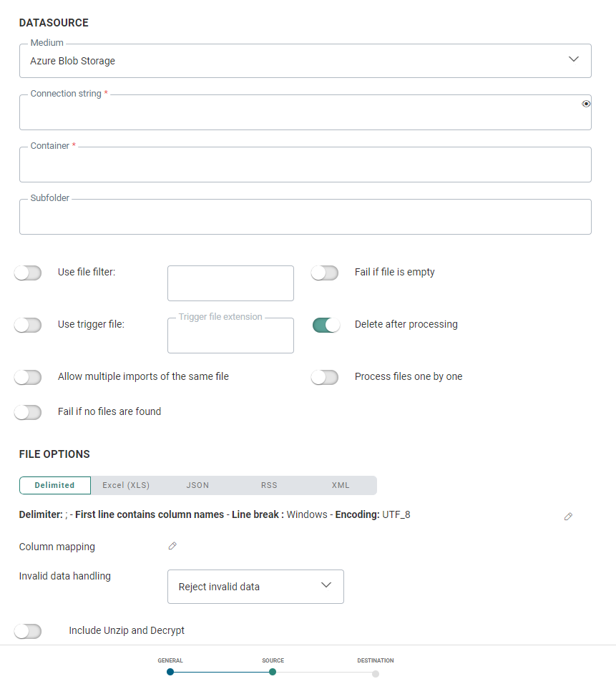Viewport: 616px width, 694px height.
Task: Open the Medium dropdown
Action: coord(305,61)
